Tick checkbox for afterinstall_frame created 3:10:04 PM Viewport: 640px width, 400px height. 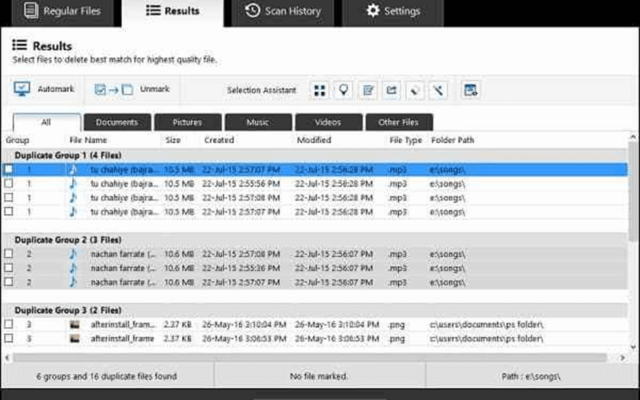(x=9, y=324)
